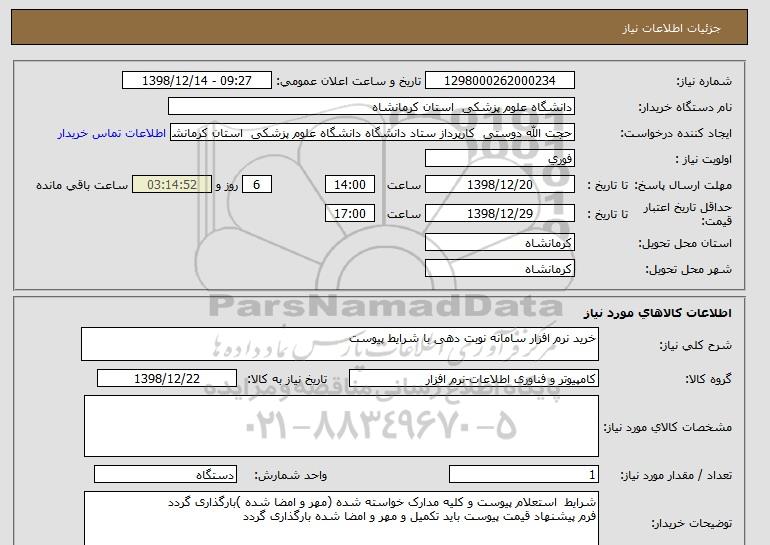Click the توضیحات خریدار label
The height and width of the screenshot is (545, 770).
coord(691,523)
